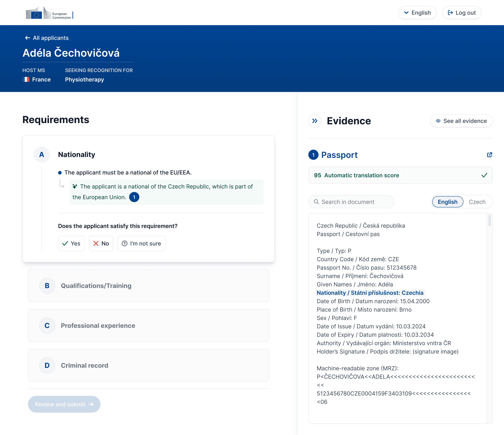Expand the Professional experience section

(x=148, y=326)
